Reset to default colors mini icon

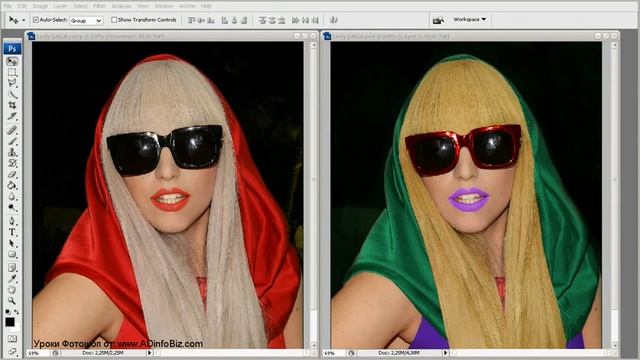pos(7,312)
